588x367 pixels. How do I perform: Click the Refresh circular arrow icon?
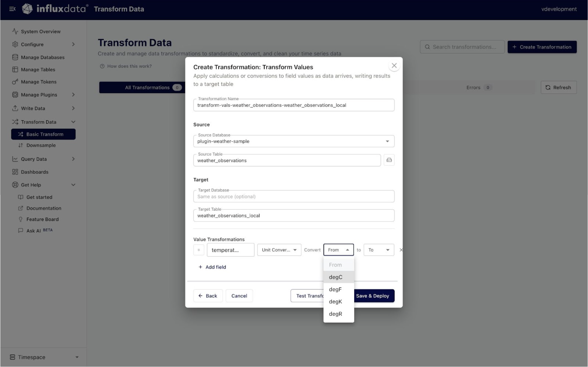[548, 87]
